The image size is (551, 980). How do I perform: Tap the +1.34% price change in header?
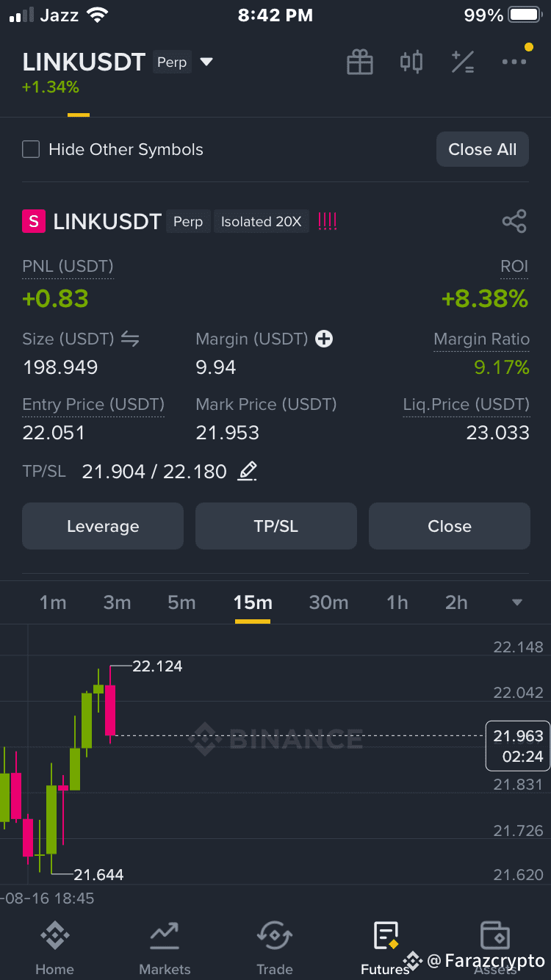point(51,87)
